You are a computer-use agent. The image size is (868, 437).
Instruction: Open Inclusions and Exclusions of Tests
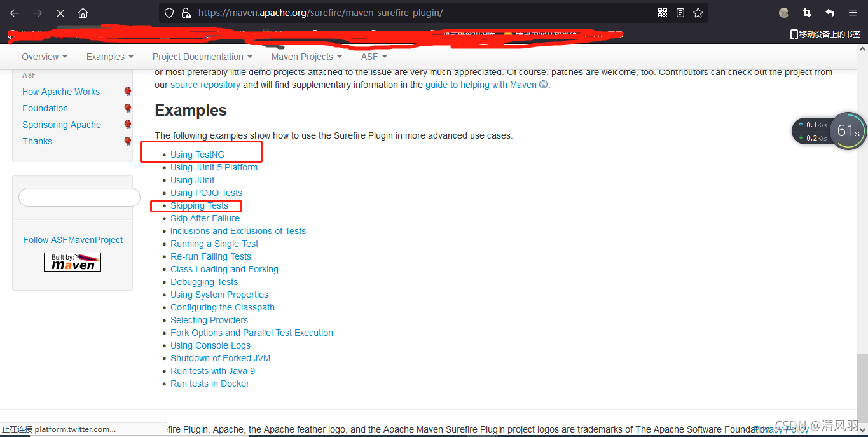[x=238, y=231]
